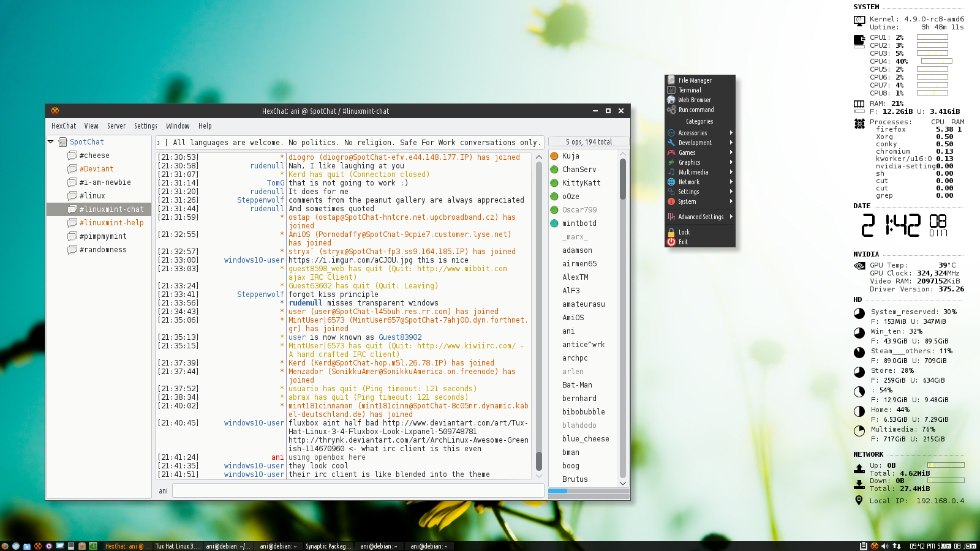
Task: Select the #linuxmint-help channel
Action: click(x=111, y=223)
